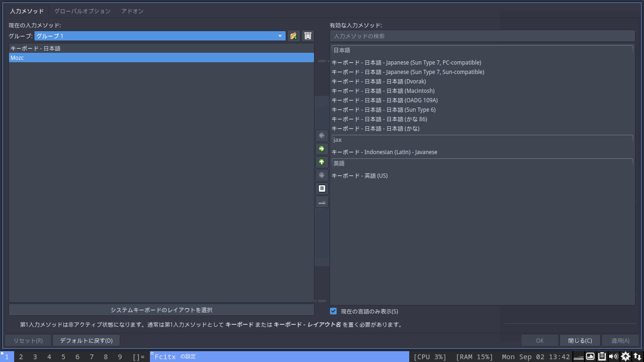644x362 pixels.
Task: Click the grayed-out down arrow button
Action: 322,175
